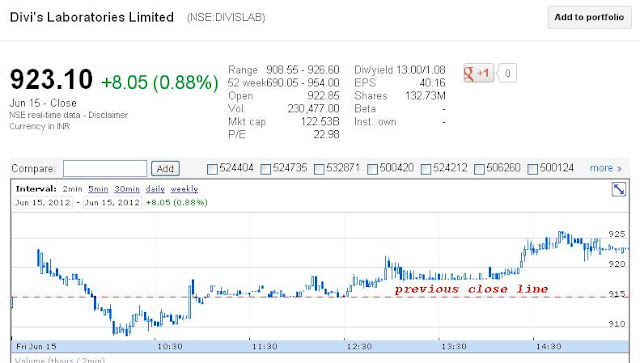Screen dimensions: 640x363
Task: Click the 10:30 time axis label
Action: click(170, 347)
